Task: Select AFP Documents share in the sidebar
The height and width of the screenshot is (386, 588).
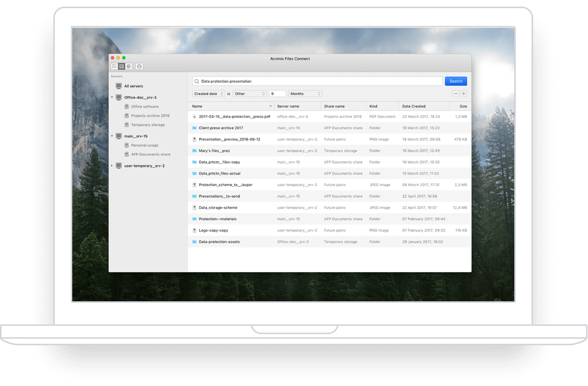Action: 151,154
